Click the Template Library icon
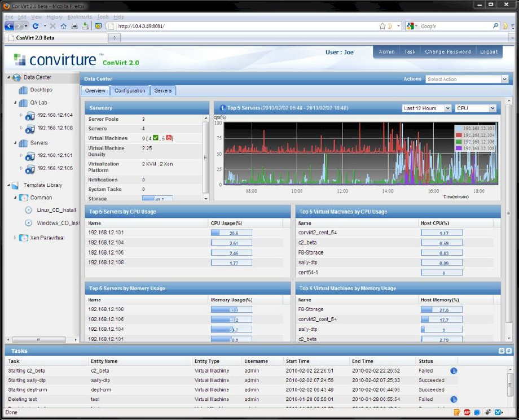 pyautogui.click(x=15, y=186)
